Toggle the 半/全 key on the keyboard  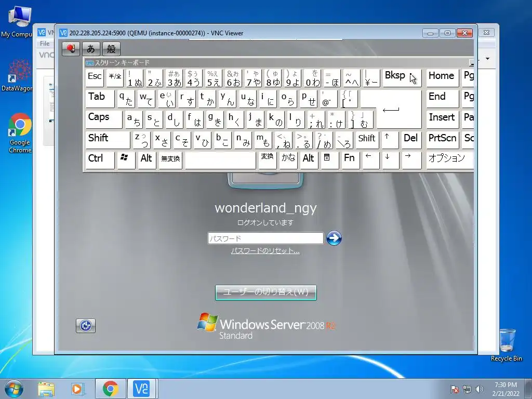pos(115,78)
